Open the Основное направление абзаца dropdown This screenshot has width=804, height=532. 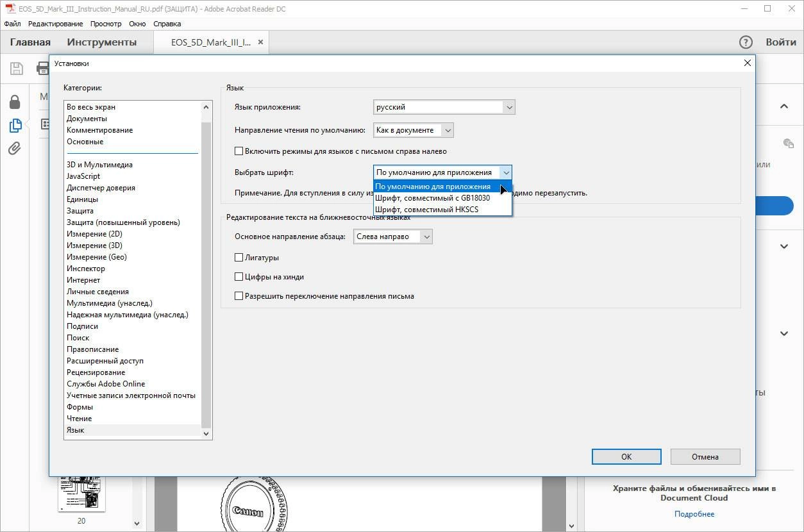(x=393, y=237)
